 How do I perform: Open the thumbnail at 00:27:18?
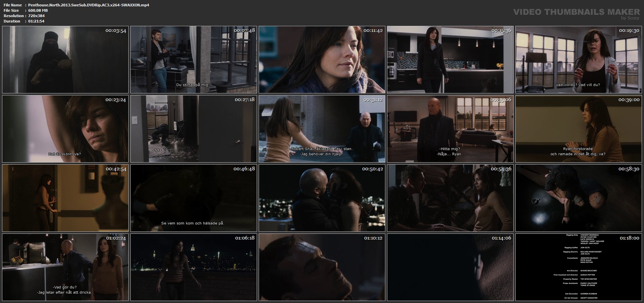(x=194, y=129)
